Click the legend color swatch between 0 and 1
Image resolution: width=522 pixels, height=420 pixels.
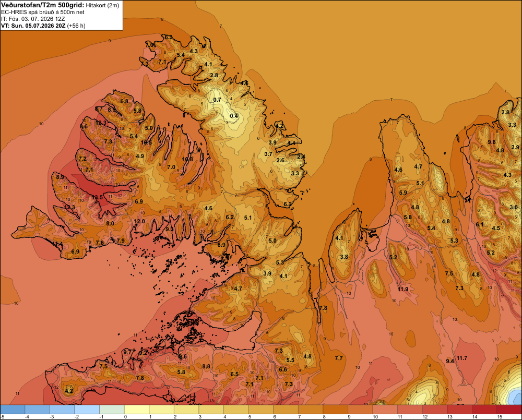[x=137, y=410]
